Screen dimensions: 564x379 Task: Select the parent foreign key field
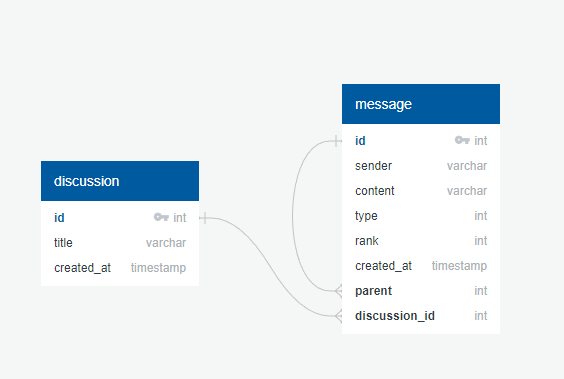tap(421, 291)
